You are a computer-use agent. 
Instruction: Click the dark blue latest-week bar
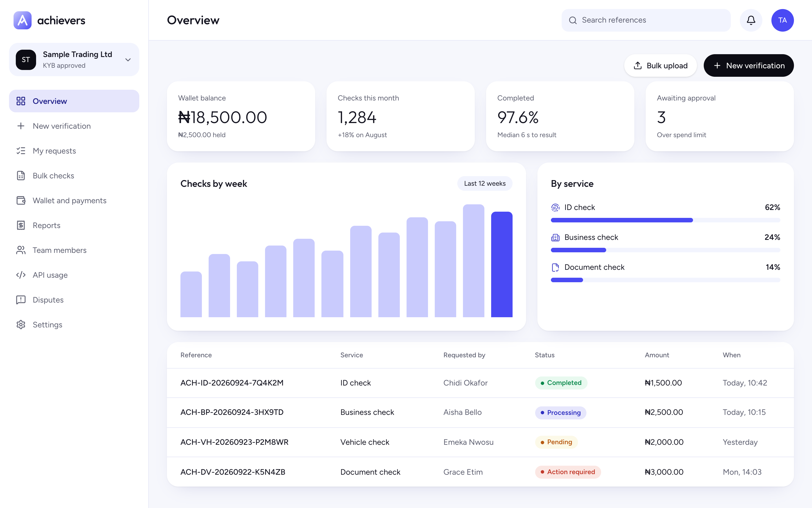click(x=502, y=264)
